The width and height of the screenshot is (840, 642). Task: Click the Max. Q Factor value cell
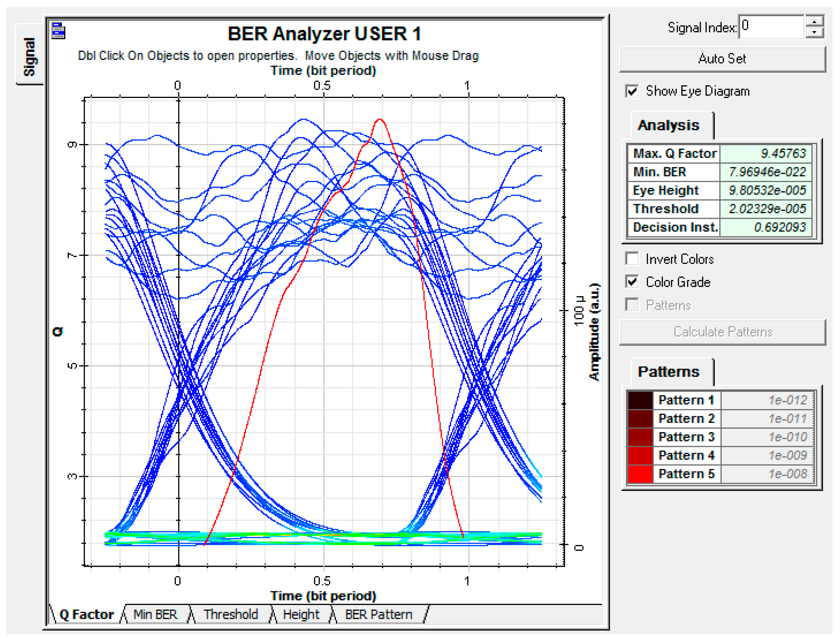point(766,153)
